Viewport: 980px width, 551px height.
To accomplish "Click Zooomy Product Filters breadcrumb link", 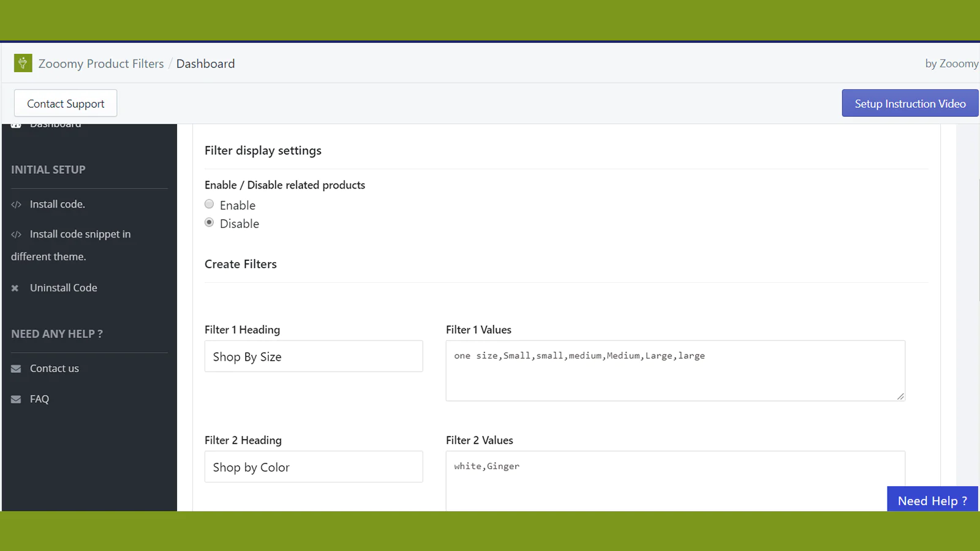I will click(x=101, y=64).
